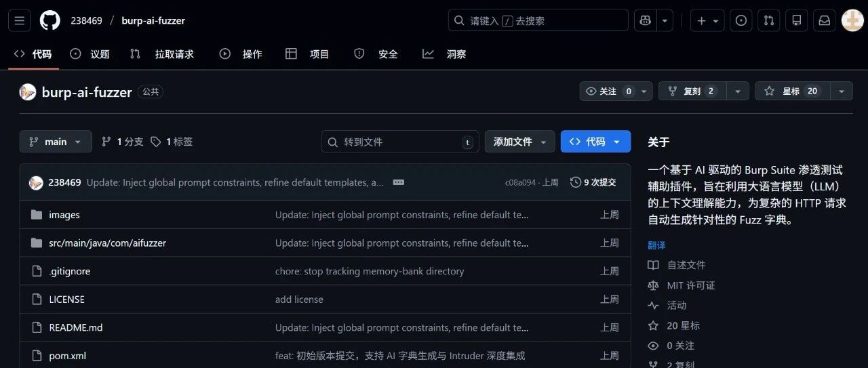Open the main branch selector
Screen dimensions: 868x368
(56, 142)
